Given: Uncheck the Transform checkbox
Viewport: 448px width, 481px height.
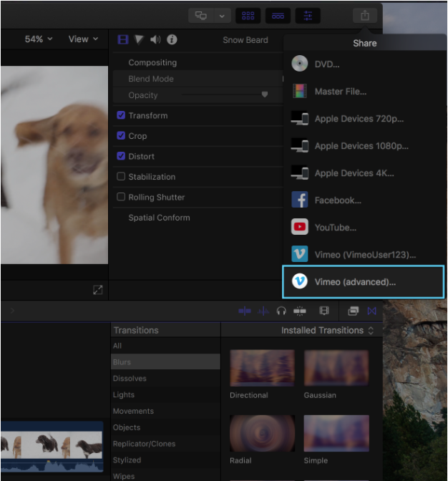Looking at the screenshot, I should 121,115.
